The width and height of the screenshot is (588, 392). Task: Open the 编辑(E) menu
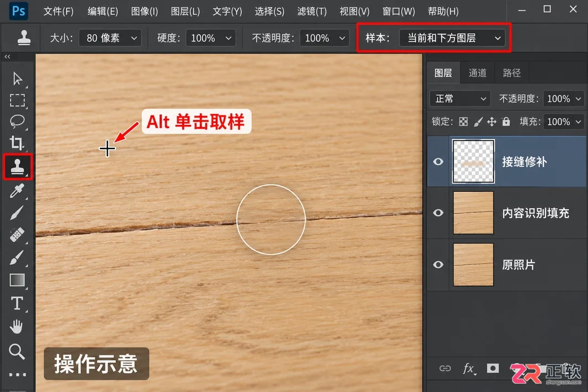click(102, 11)
